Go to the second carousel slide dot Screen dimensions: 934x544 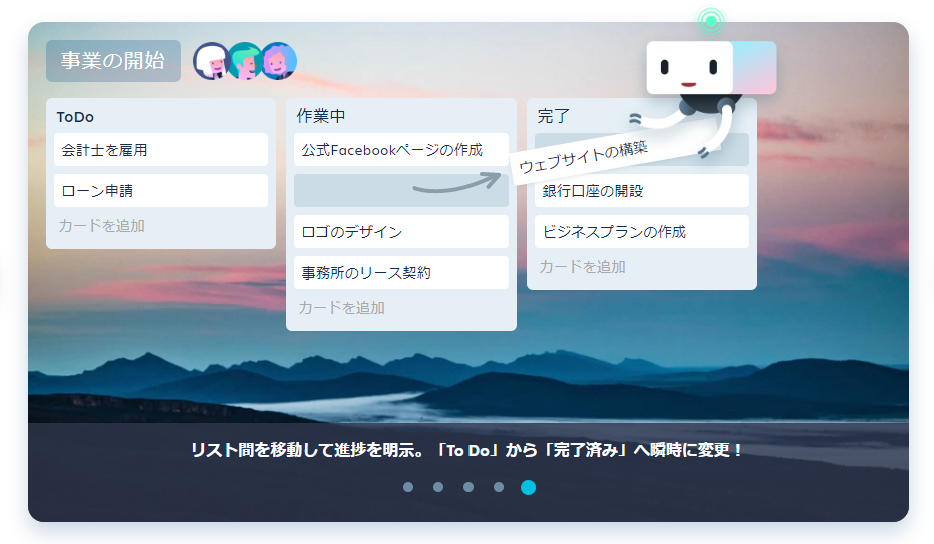[438, 487]
